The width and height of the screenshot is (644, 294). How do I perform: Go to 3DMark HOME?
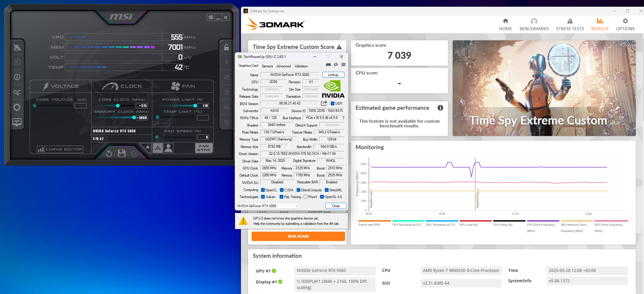point(506,25)
